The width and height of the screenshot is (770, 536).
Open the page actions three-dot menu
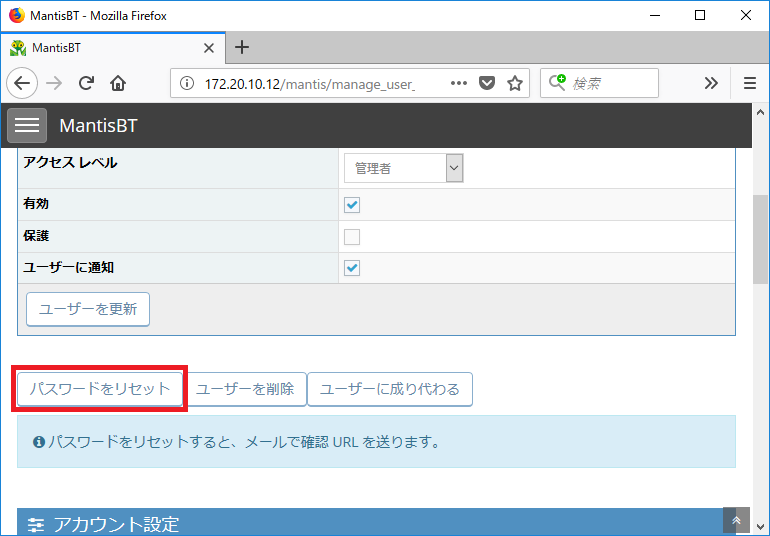click(x=459, y=83)
